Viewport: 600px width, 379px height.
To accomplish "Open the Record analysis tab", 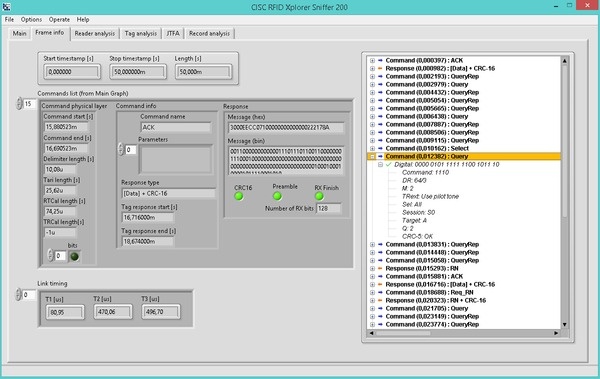I will tap(209, 34).
